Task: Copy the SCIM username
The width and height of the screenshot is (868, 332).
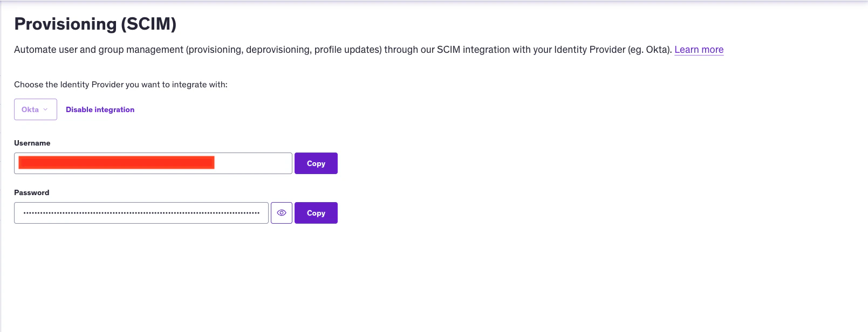Action: (316, 163)
